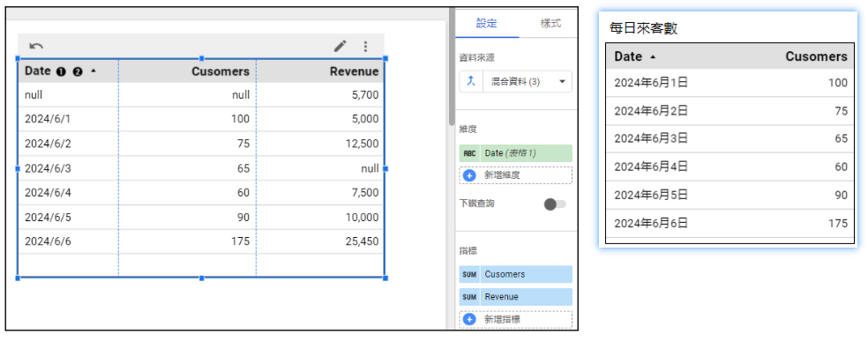Screen dimensions: 868x341
Task: Click the Revenue column header
Action: (x=355, y=71)
